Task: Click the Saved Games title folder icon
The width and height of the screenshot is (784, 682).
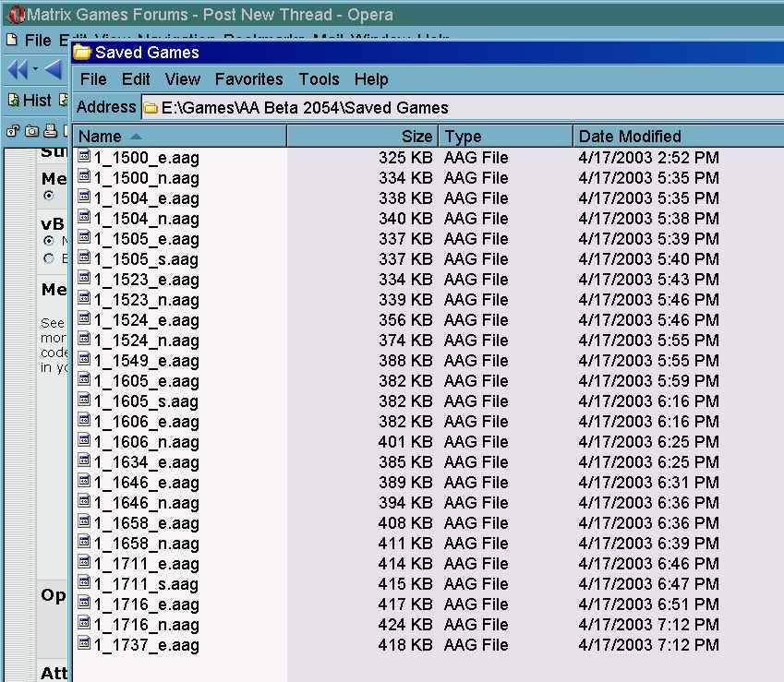Action: tap(82, 53)
